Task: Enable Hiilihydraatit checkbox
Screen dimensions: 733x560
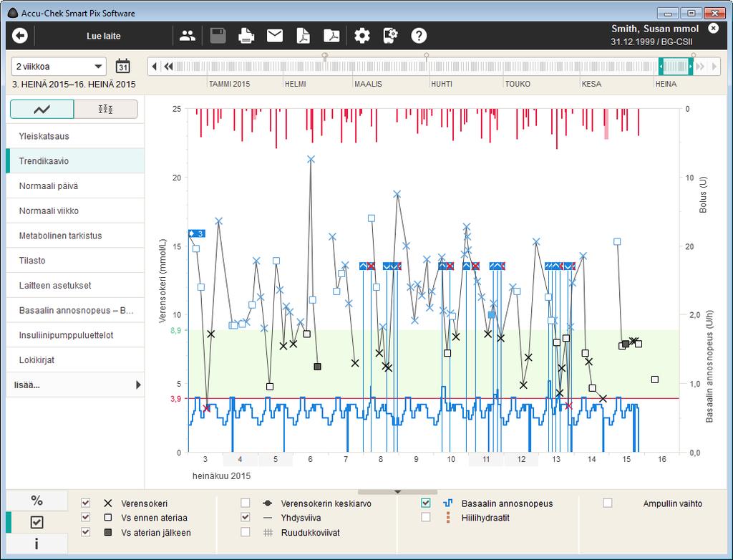Action: 425,518
